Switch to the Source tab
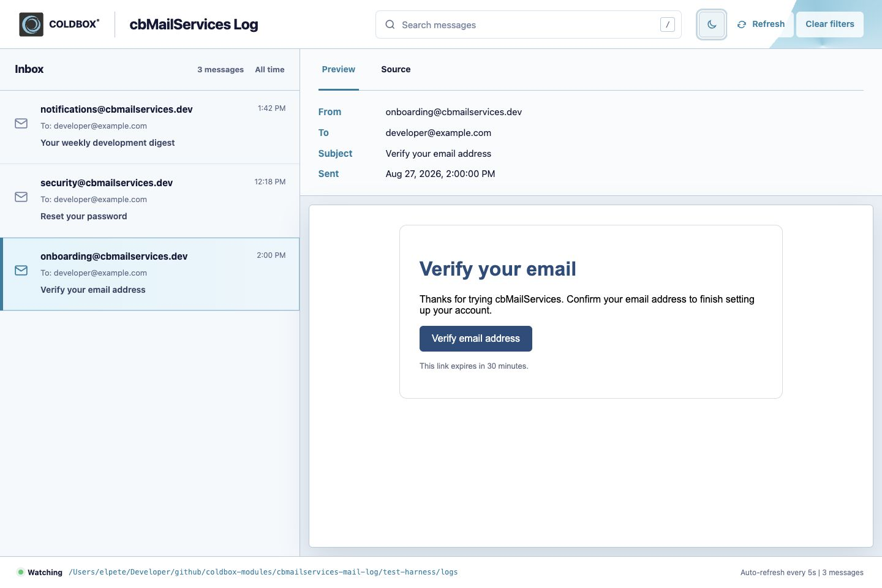Screen dimensions: 882x588 pos(396,69)
